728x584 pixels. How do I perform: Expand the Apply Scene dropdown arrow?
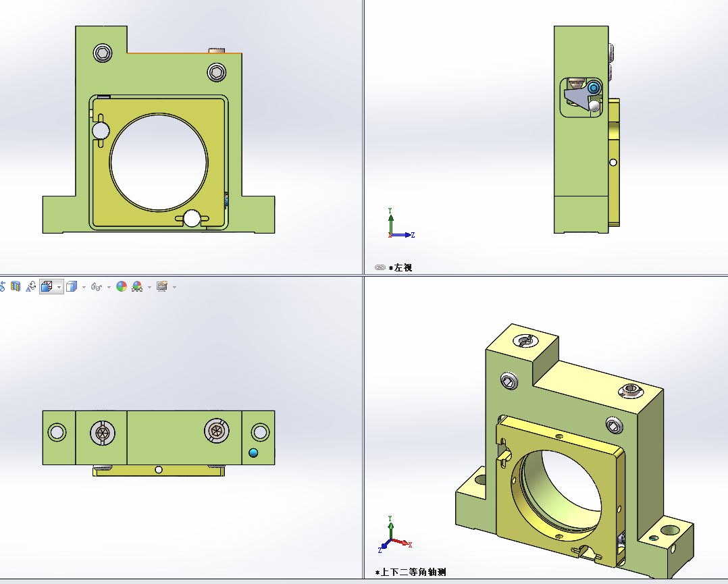tap(149, 287)
